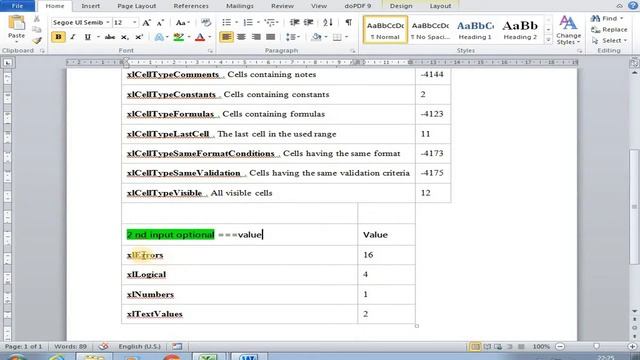Image resolution: width=640 pixels, height=360 pixels.
Task: Open the Change Case dropdown
Action: 182,23
